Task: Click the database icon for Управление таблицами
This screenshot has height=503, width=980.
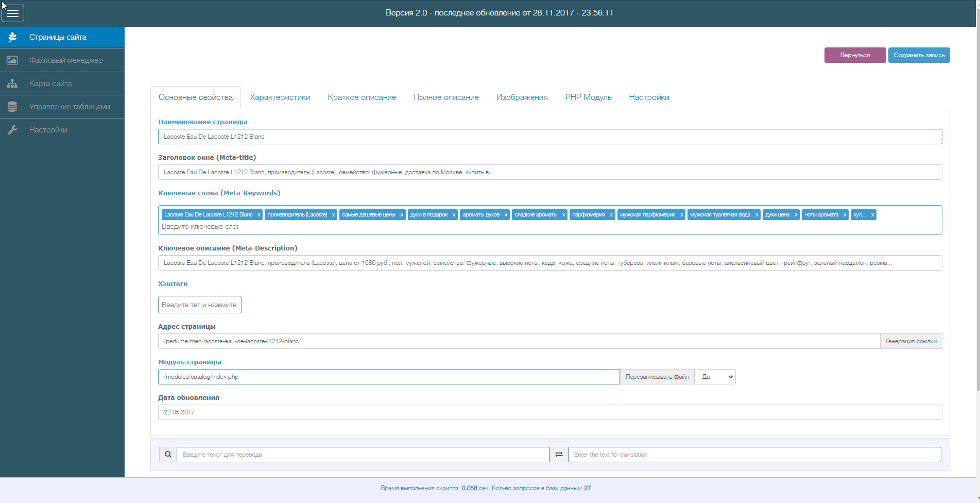Action: coord(12,107)
